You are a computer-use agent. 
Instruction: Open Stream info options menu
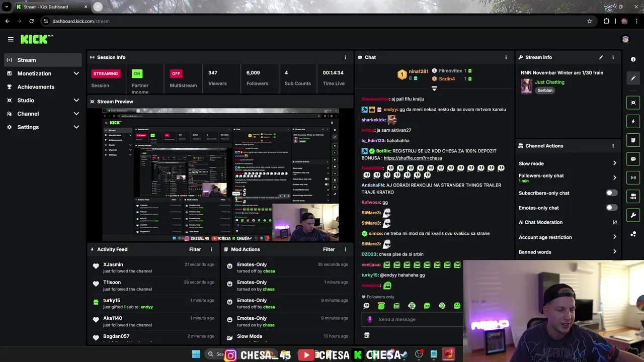coord(613,57)
